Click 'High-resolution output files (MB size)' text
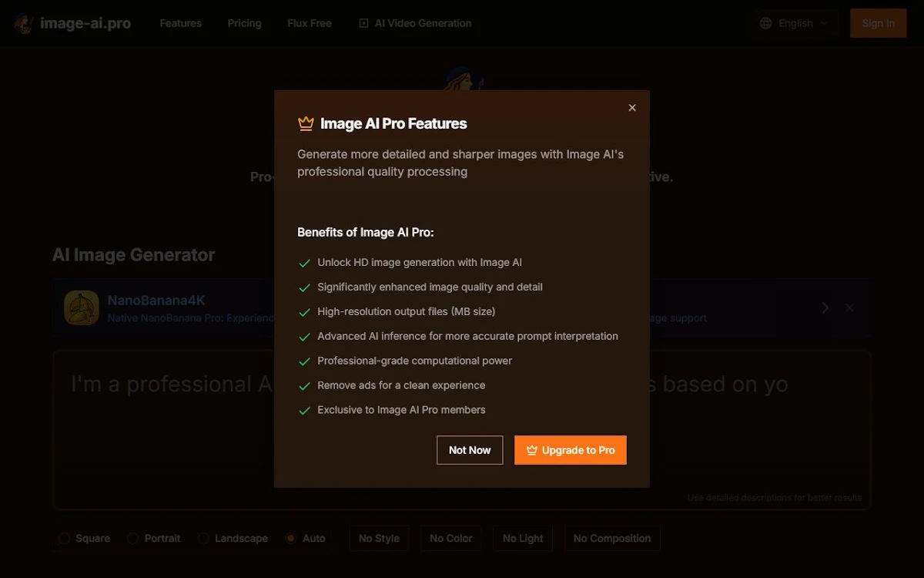924x578 pixels. pyautogui.click(x=407, y=311)
